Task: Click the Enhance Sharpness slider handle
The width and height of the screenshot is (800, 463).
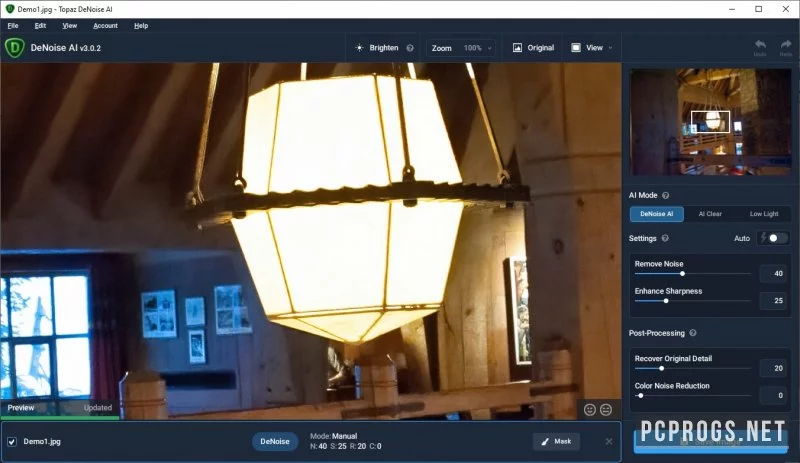Action: pos(666,301)
